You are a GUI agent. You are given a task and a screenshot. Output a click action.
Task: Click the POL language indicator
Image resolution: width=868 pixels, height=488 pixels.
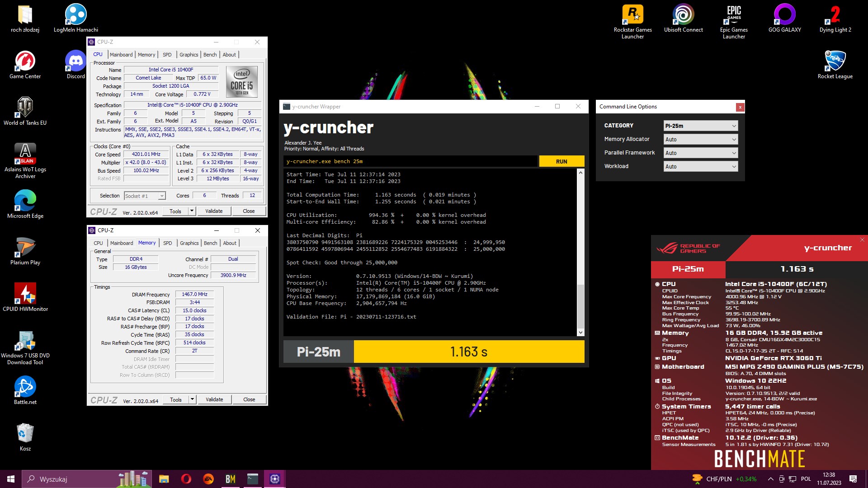click(x=806, y=479)
